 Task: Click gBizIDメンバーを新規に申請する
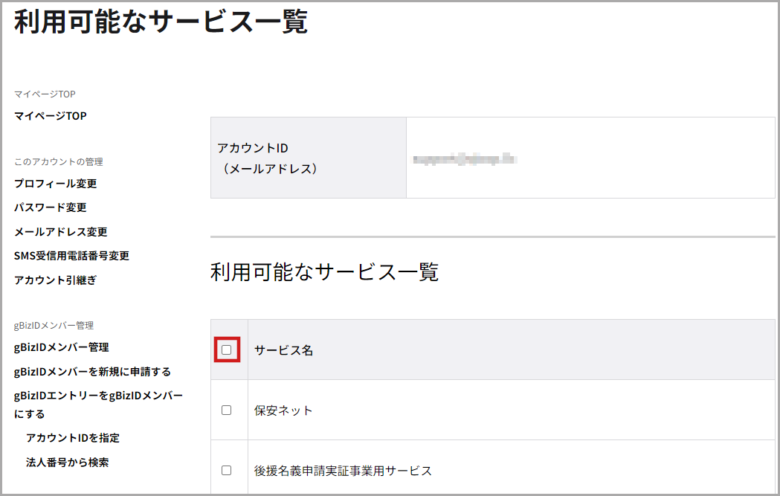click(x=93, y=372)
